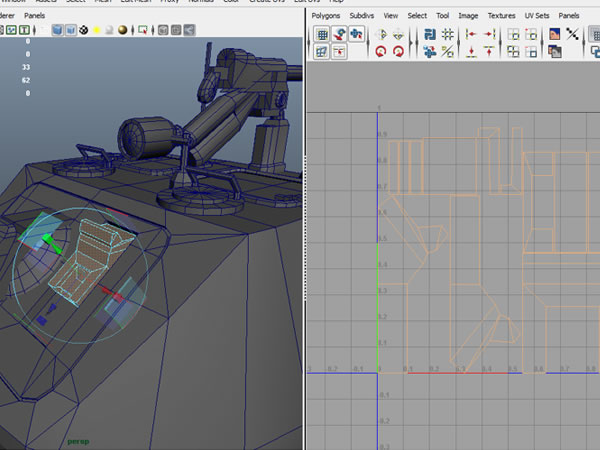Click the Move and Sew UVs icon

430,52
